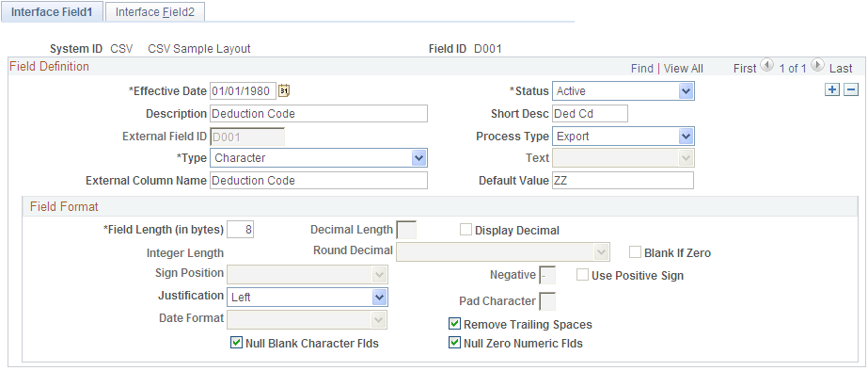
Task: Click the Short Desc input field
Action: pyautogui.click(x=590, y=114)
